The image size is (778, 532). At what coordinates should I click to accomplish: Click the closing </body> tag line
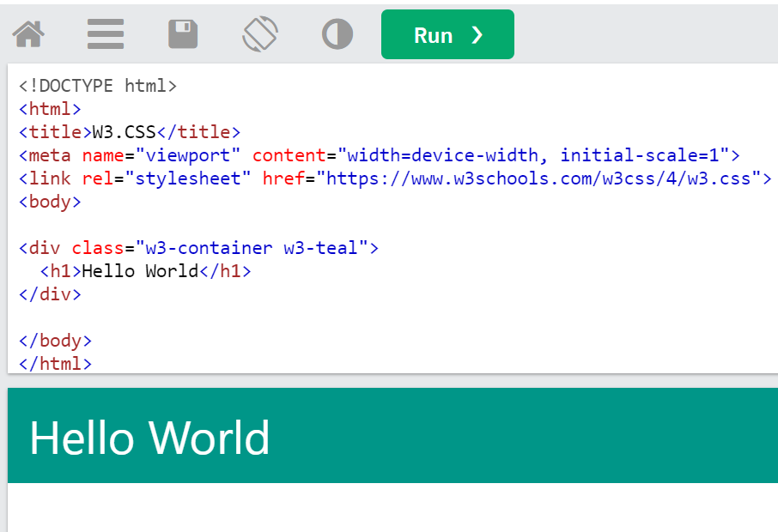(x=55, y=341)
